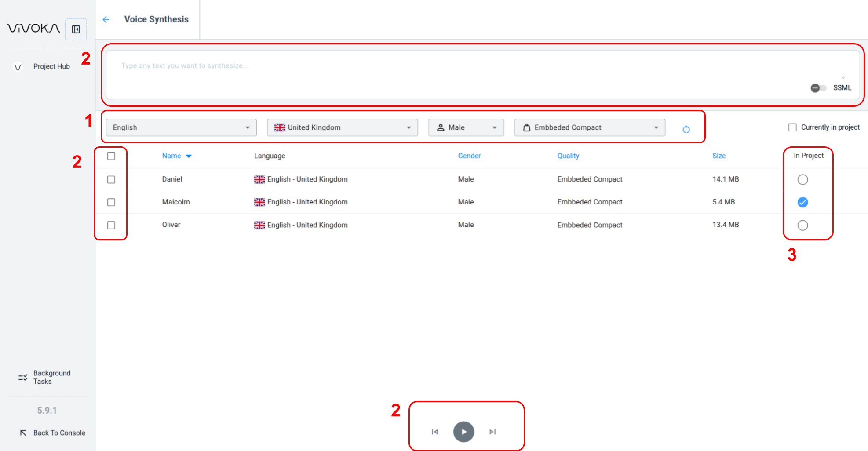Skip to the previous voice track

click(x=435, y=432)
